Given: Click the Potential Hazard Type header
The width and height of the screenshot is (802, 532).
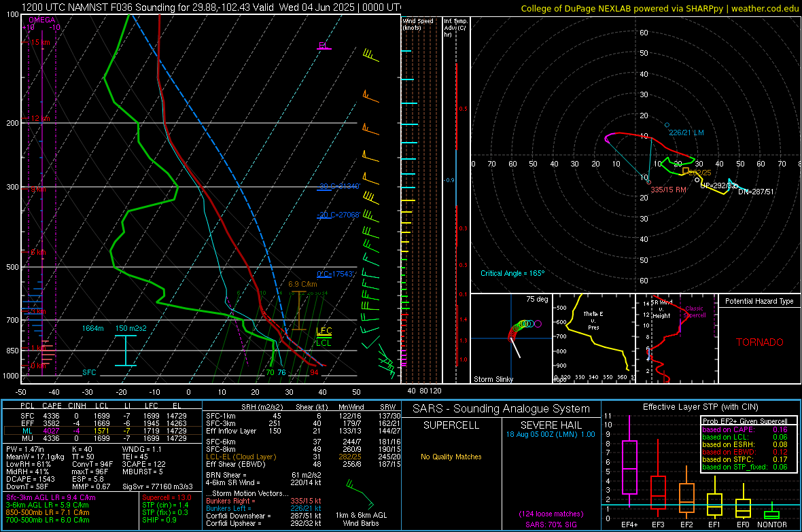Looking at the screenshot, I should coord(759,301).
